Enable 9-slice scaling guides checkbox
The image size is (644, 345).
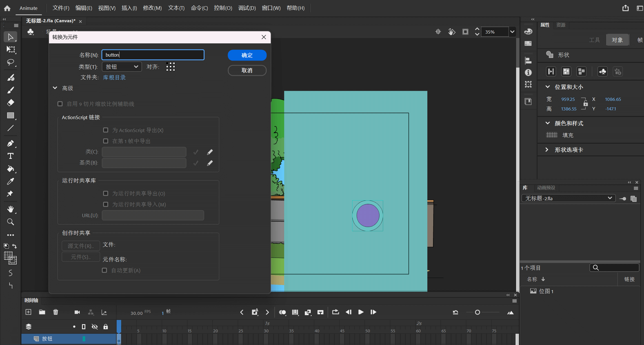tap(60, 104)
